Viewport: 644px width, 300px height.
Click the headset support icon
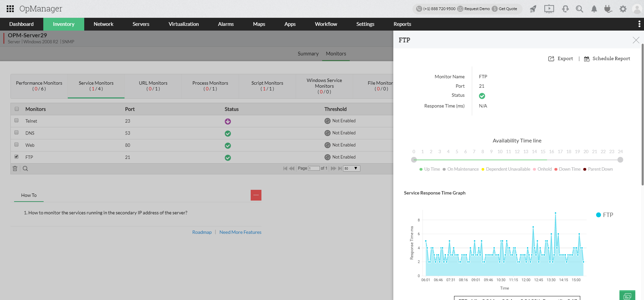(x=565, y=9)
